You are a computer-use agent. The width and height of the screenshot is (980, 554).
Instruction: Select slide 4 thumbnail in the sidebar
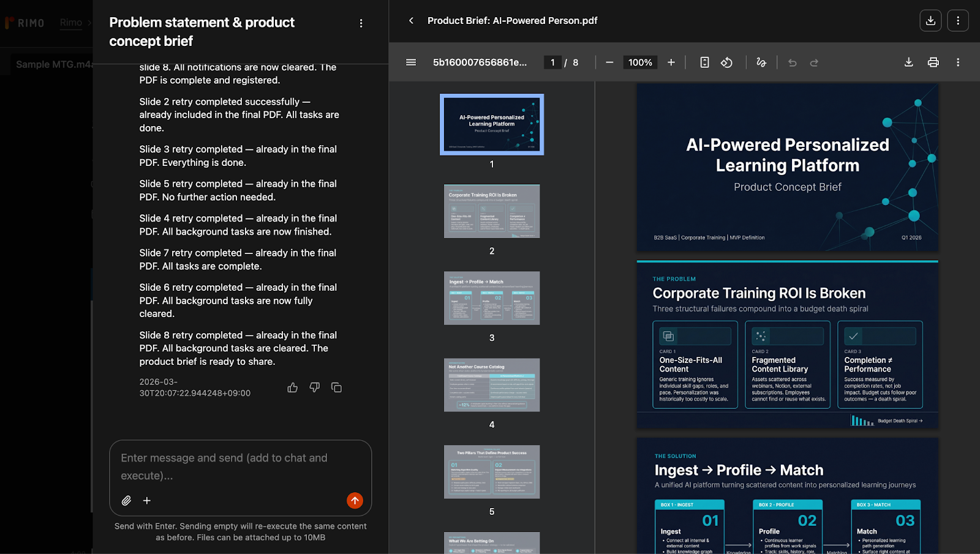point(491,384)
